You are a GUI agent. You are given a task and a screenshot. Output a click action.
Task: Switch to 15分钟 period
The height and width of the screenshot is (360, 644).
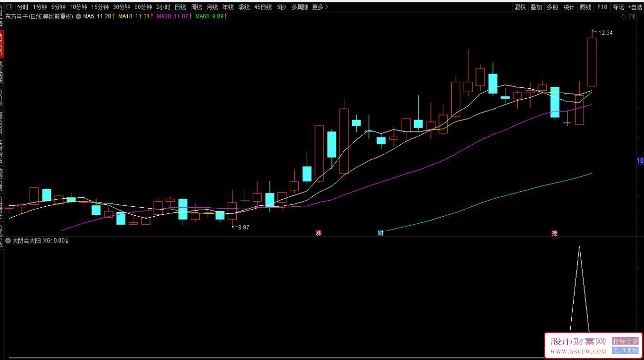pyautogui.click(x=101, y=7)
